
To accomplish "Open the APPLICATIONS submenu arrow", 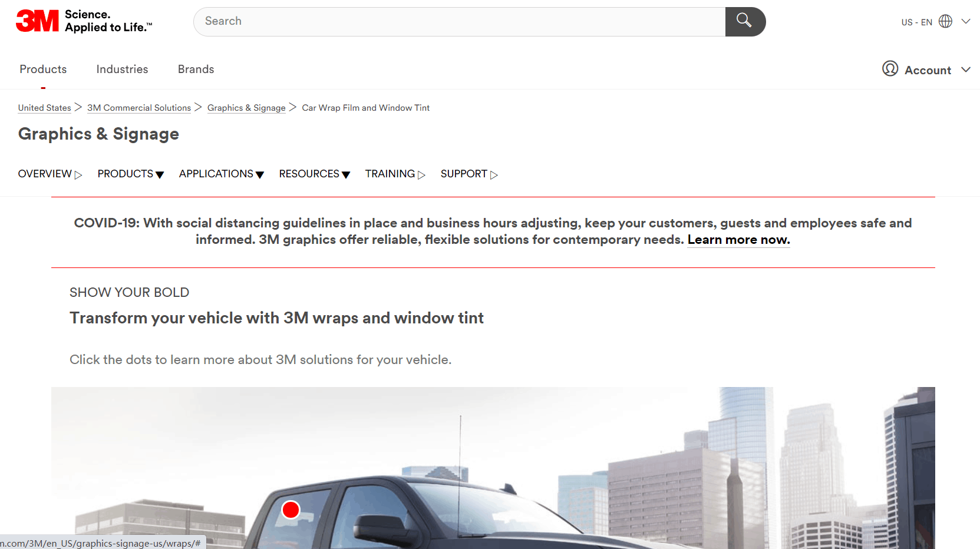I will click(x=260, y=175).
